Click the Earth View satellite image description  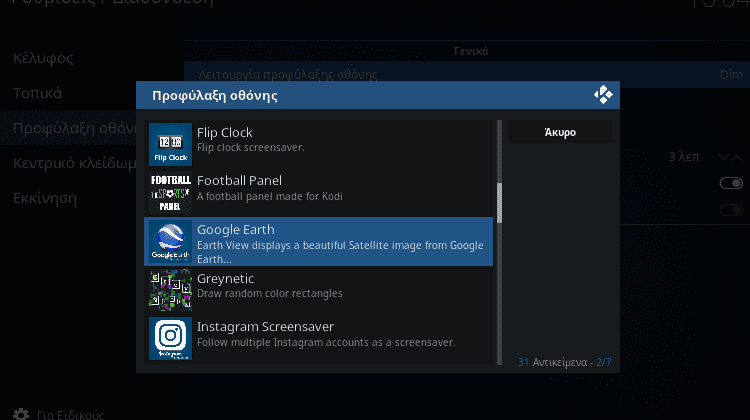pyautogui.click(x=340, y=252)
